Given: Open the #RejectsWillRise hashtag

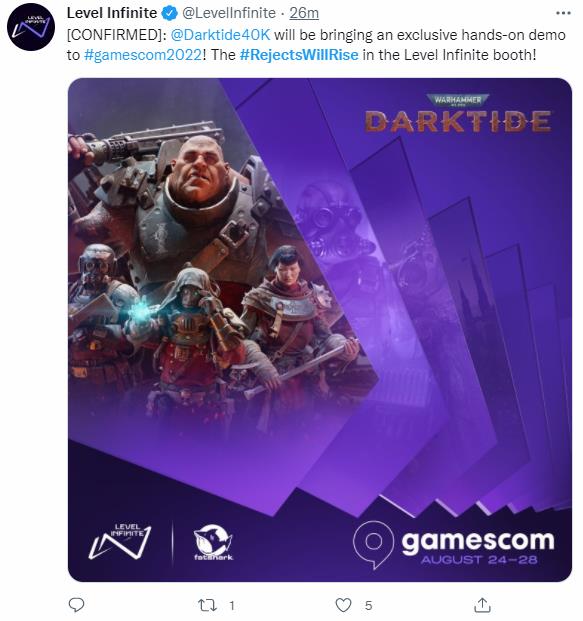Looking at the screenshot, I should 299,55.
